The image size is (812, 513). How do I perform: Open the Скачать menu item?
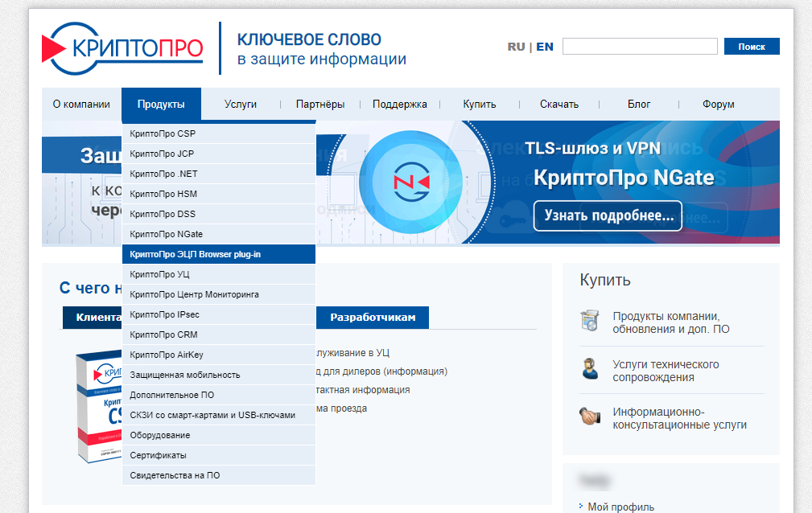pos(559,104)
